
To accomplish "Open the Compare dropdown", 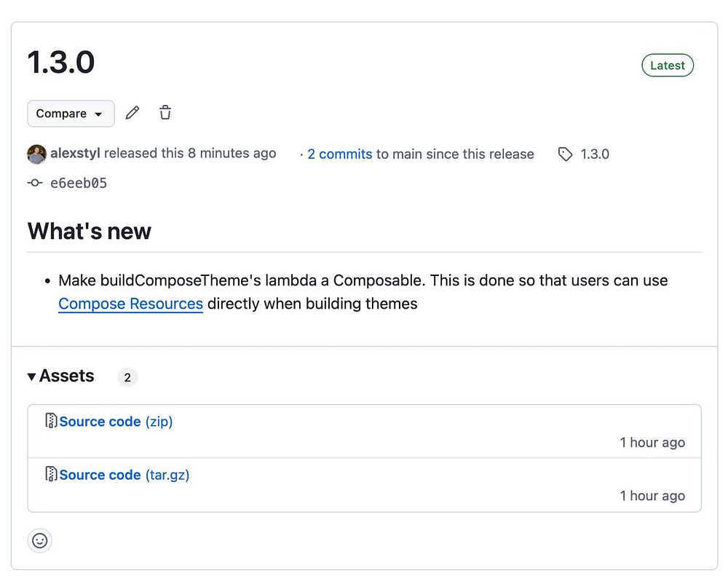I will coord(71,114).
